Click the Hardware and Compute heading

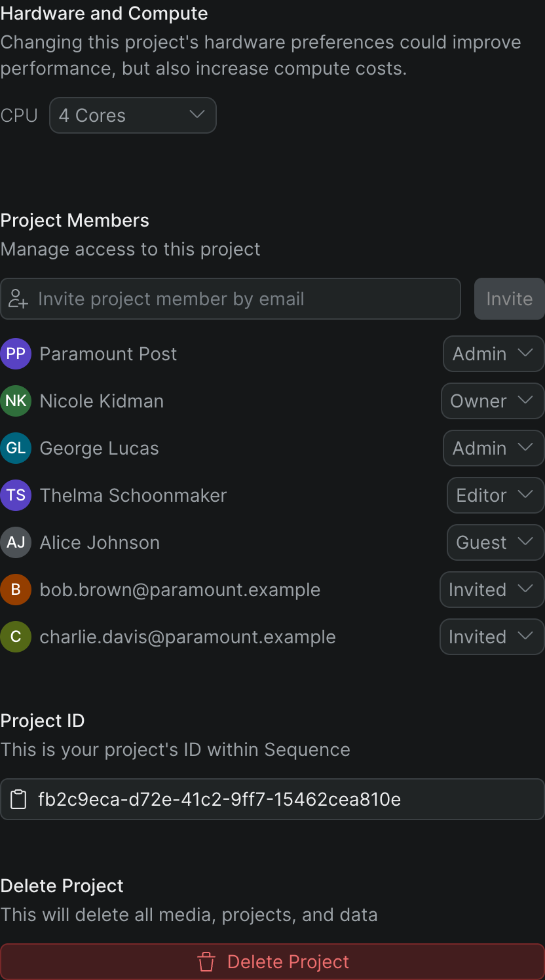104,13
